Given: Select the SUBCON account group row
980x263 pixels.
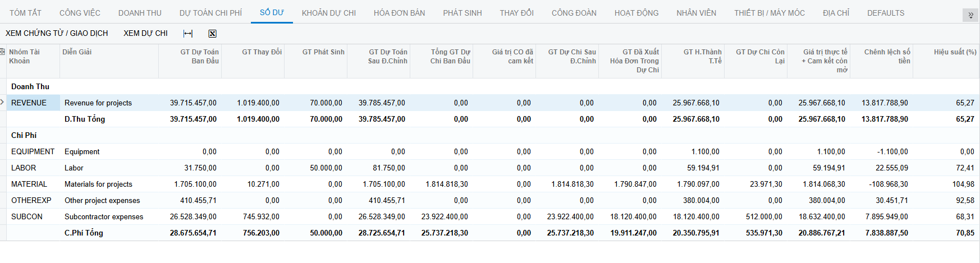Looking at the screenshot, I should click(33, 216).
